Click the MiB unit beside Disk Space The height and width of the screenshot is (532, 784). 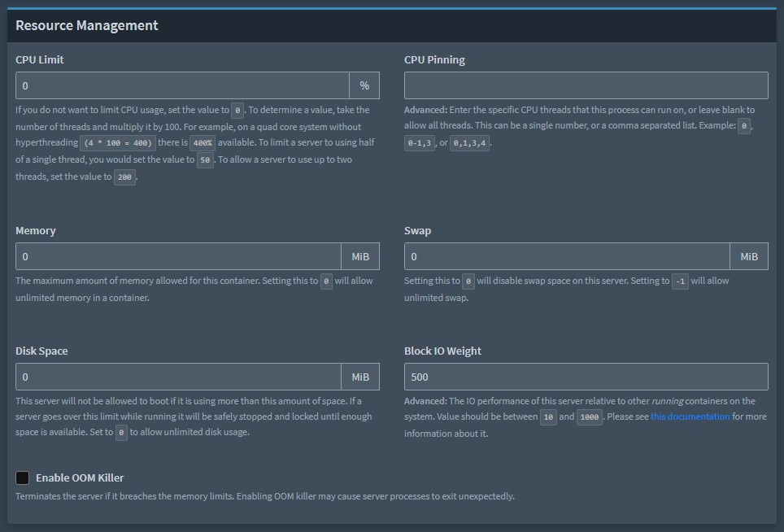pos(360,377)
